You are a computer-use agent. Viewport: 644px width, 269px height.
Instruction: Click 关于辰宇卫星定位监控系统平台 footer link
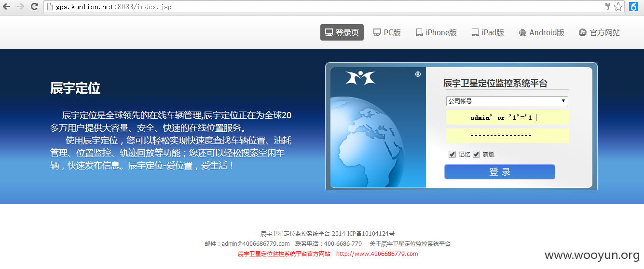(x=410, y=243)
